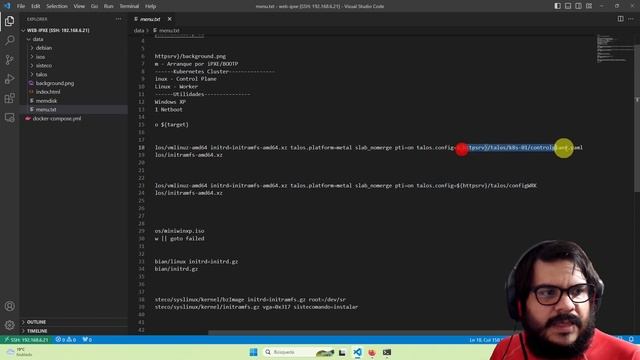Open memdisk file in explorer
The height and width of the screenshot is (360, 640).
pyautogui.click(x=46, y=100)
